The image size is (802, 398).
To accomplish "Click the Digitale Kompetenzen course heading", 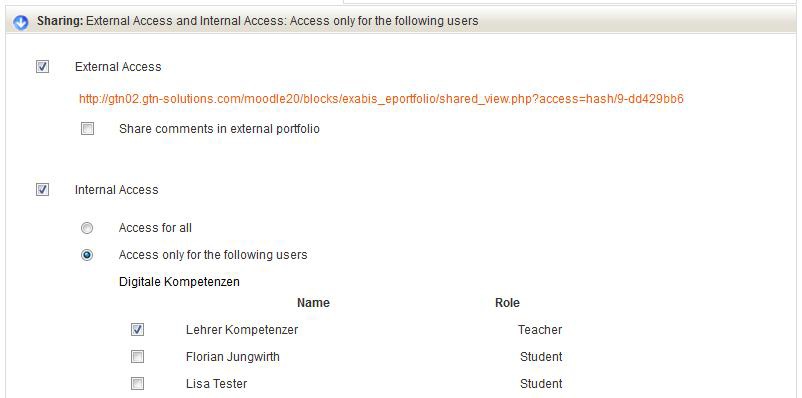I will click(179, 282).
